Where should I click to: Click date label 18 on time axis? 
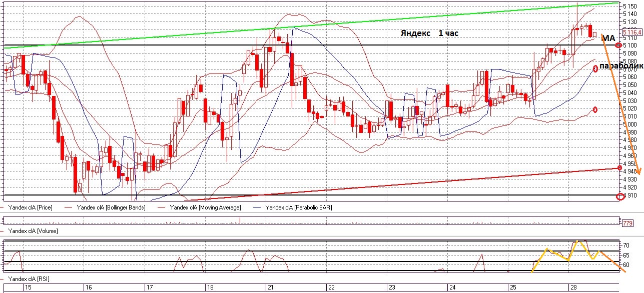(210, 287)
